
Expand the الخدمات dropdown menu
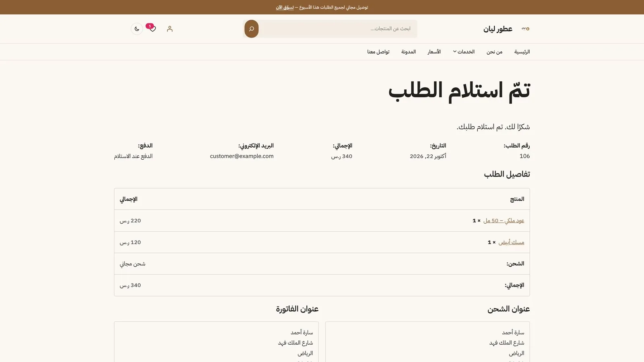(464, 52)
